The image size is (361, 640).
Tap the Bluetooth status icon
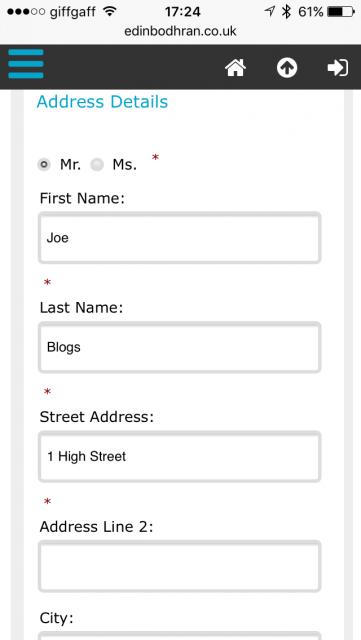[x=287, y=12]
